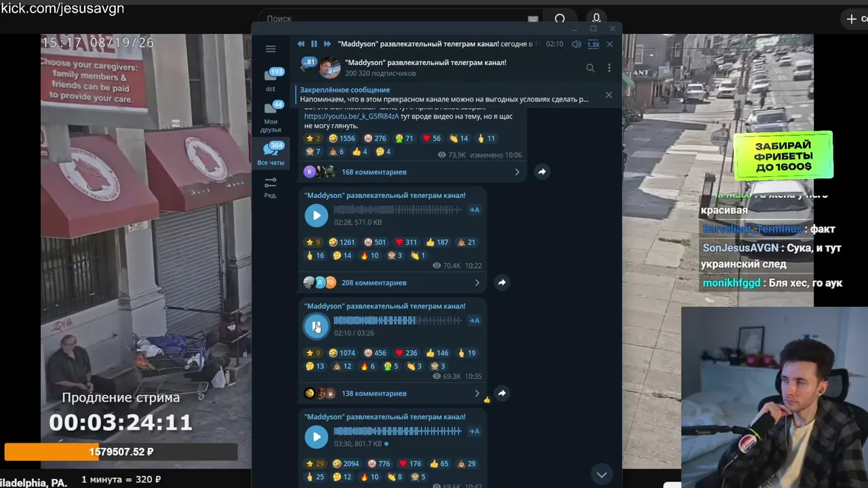
Task: Play the 02:28, 571.0 KB voice message
Action: (x=316, y=216)
